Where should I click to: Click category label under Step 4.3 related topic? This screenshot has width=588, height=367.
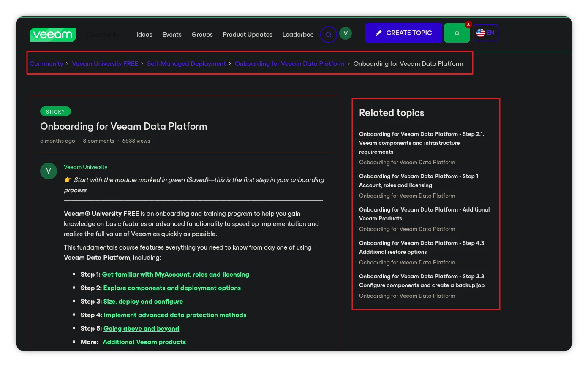point(407,263)
